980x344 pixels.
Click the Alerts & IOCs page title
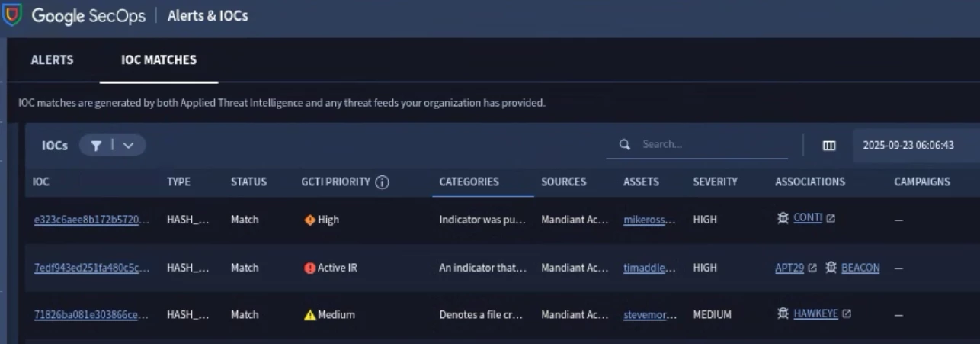pos(207,15)
